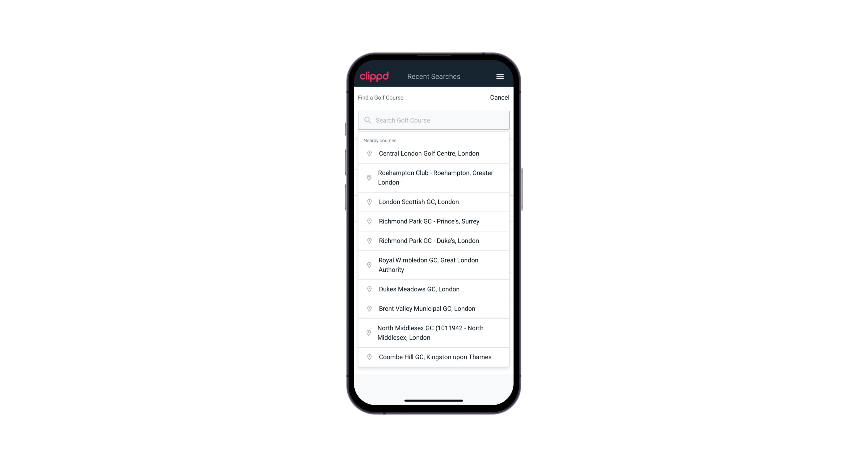Screen dimensions: 868x467
Task: Select Recent Searches header label
Action: pos(434,76)
